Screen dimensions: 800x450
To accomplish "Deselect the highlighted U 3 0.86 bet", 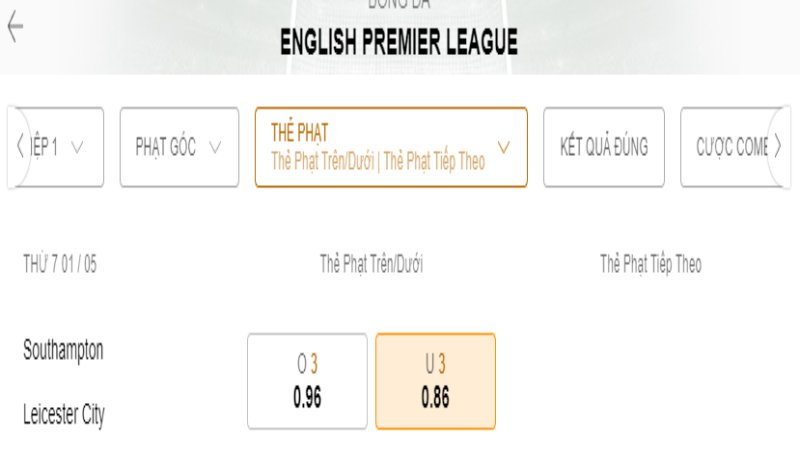I will [x=435, y=381].
